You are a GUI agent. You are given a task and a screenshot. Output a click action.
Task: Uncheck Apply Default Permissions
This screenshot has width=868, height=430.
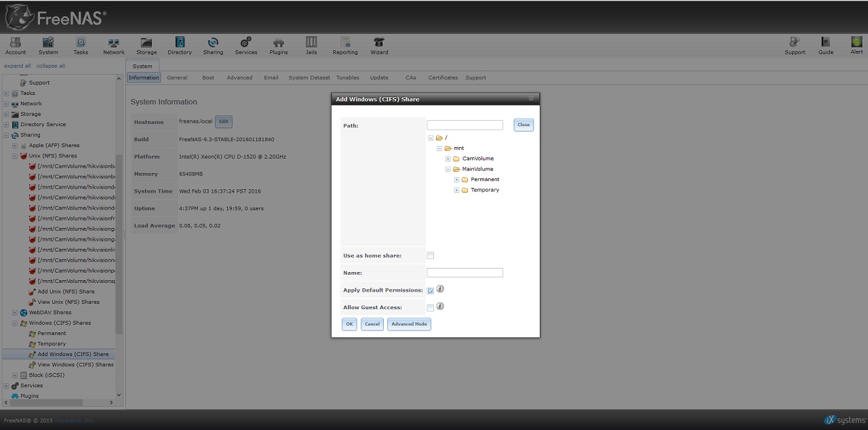coord(431,291)
